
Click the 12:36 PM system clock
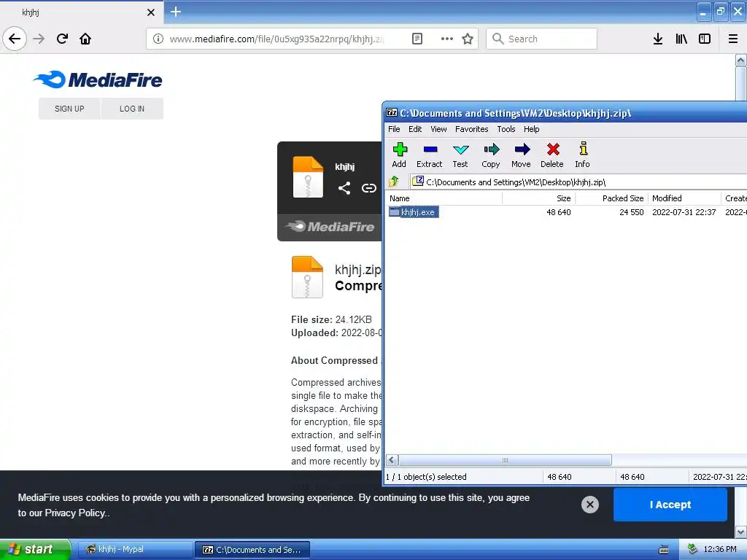[720, 549]
